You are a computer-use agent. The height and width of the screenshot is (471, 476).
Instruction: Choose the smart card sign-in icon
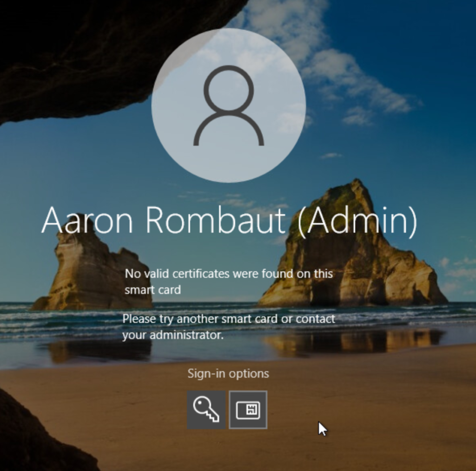(x=248, y=410)
